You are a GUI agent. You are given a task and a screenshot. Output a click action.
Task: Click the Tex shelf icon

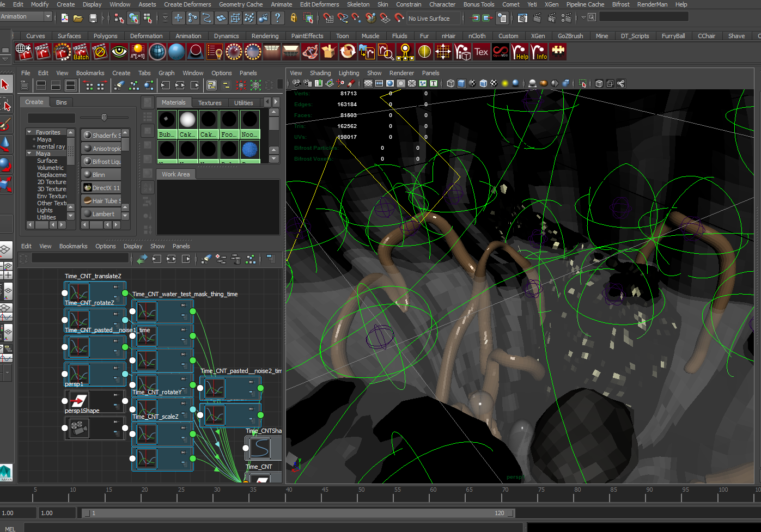pos(481,52)
